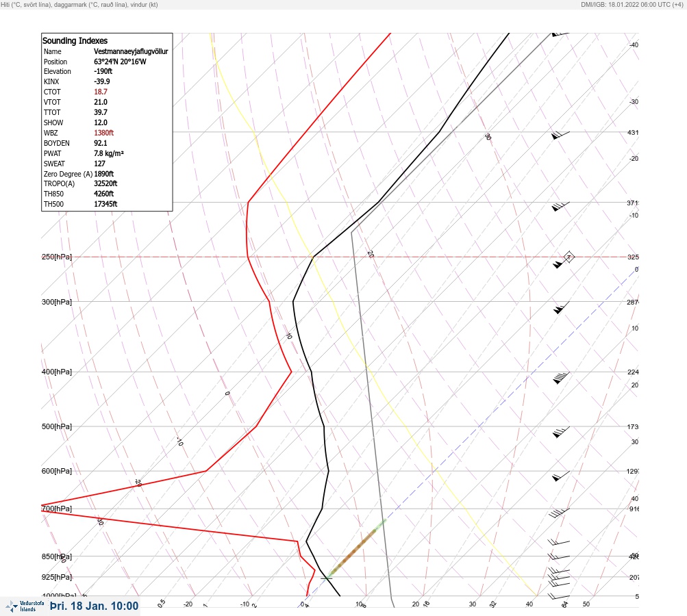Select the KINX value -39.9
This screenshot has height=616, width=687.
[102, 81]
